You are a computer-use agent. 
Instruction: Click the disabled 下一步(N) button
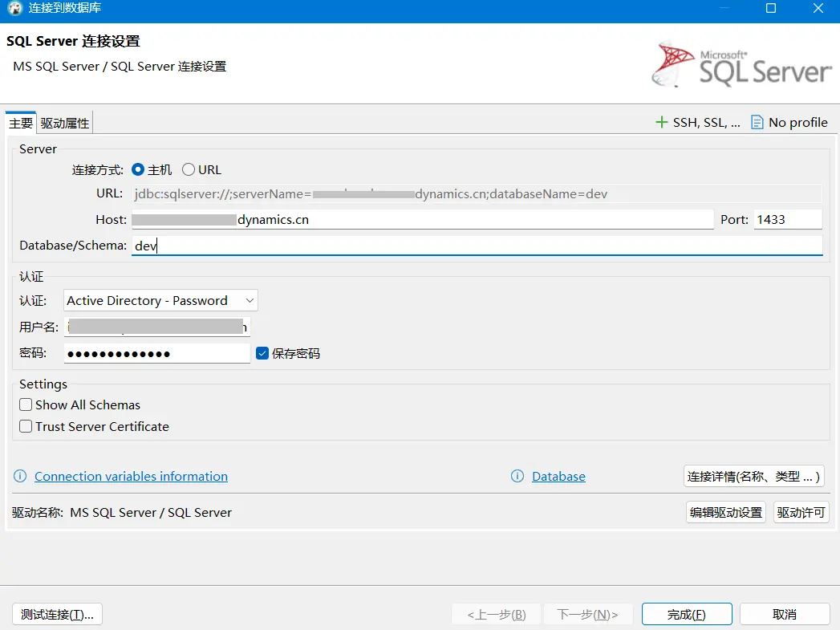[x=588, y=615]
